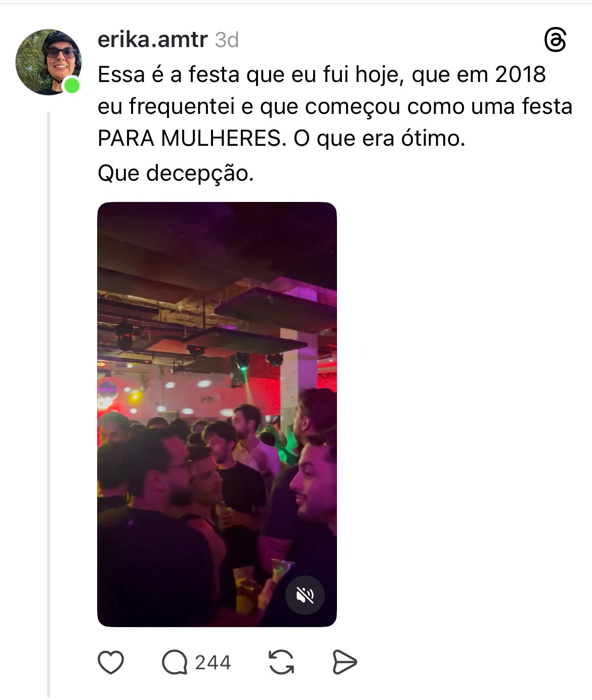Click the first line mentioning 2018

322,74
